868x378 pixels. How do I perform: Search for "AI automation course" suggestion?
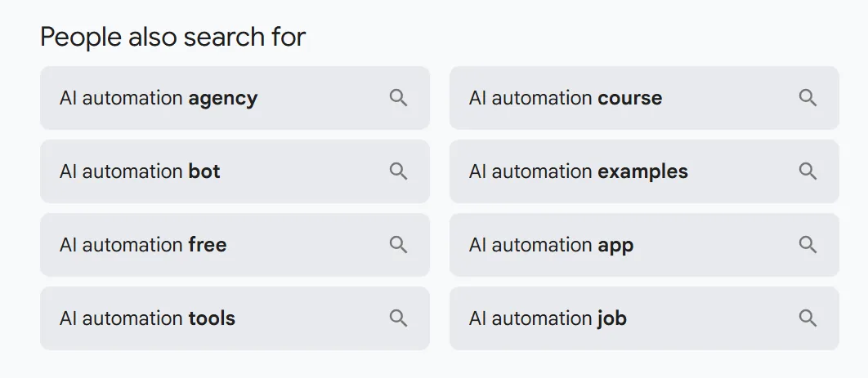point(566,99)
